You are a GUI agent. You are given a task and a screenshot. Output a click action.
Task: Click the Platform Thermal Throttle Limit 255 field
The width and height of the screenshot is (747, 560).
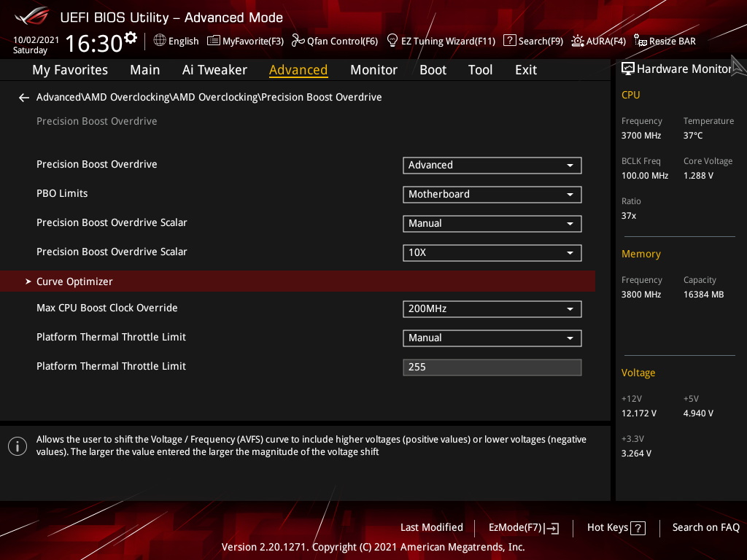click(x=492, y=367)
